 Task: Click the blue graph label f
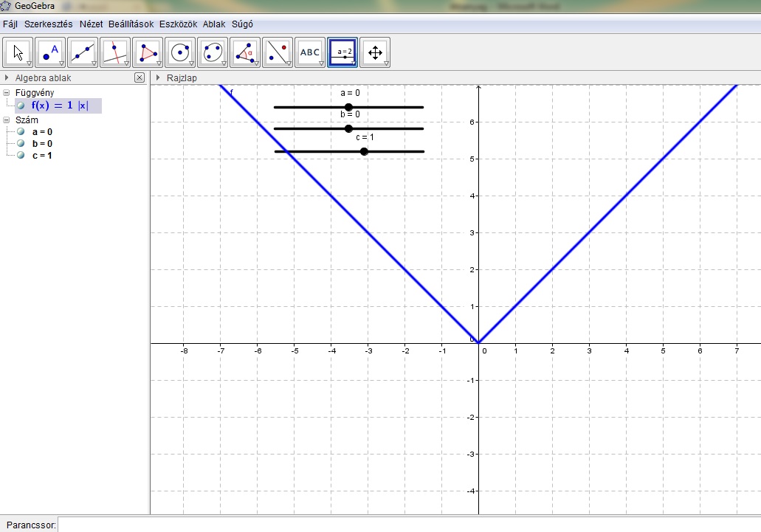click(232, 92)
